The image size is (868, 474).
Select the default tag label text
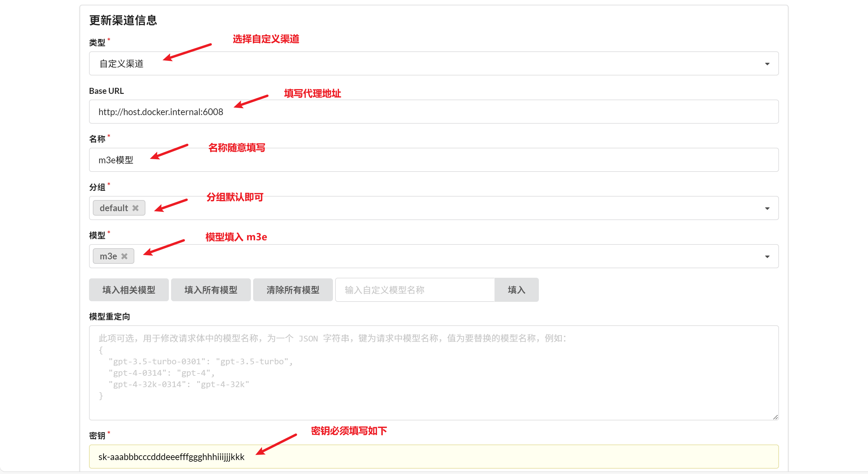point(113,208)
